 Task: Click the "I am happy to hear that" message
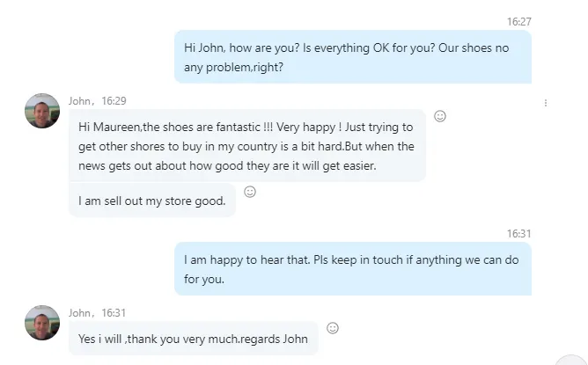[x=352, y=269]
